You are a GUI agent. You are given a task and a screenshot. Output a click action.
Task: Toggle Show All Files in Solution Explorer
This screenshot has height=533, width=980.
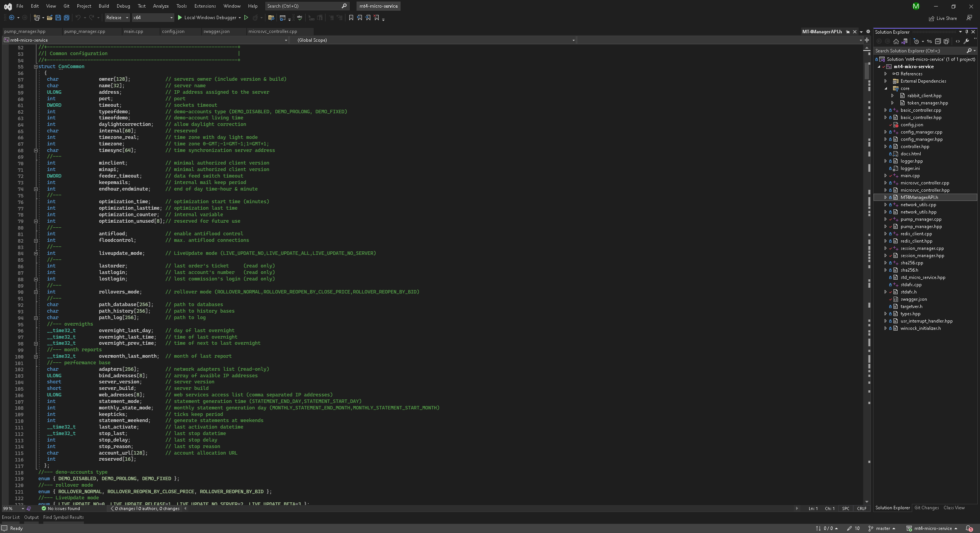(x=946, y=41)
